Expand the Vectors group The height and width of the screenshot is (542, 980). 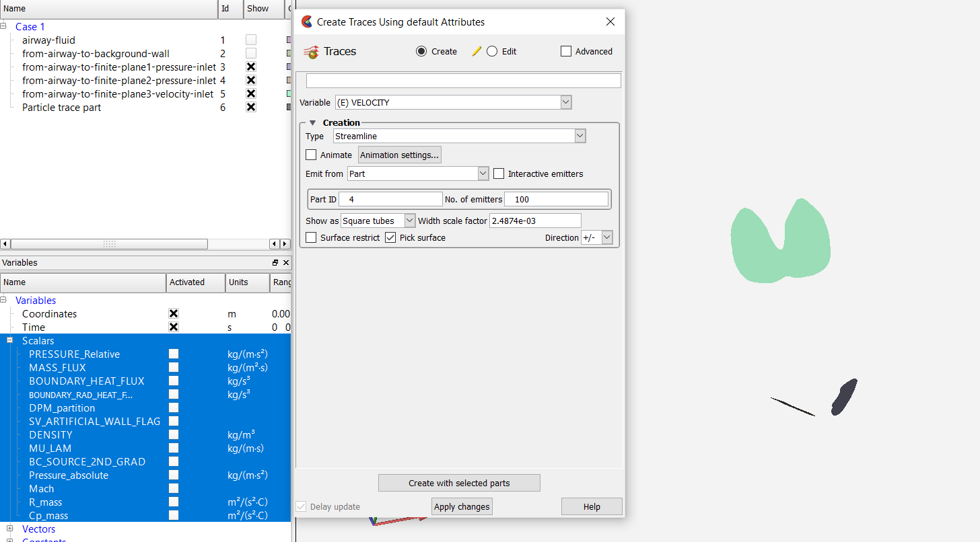pos(10,529)
